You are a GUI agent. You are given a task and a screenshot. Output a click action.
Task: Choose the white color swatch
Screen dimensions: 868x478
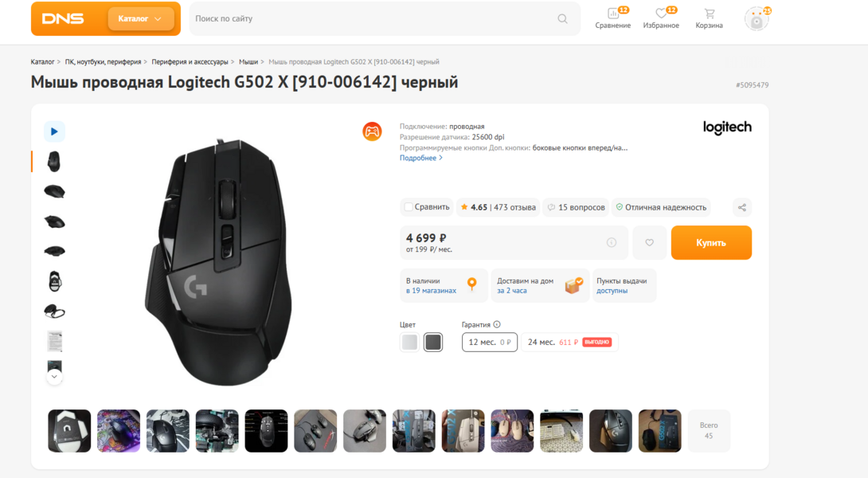coord(409,343)
